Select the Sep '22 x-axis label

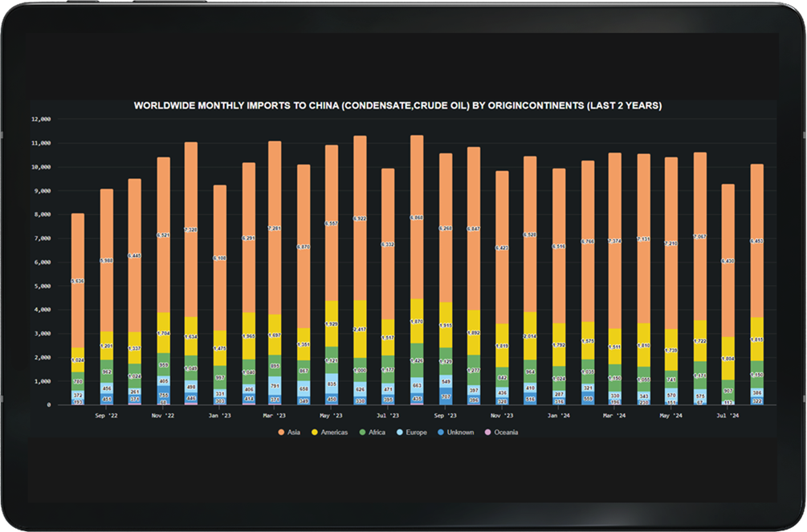pyautogui.click(x=106, y=416)
